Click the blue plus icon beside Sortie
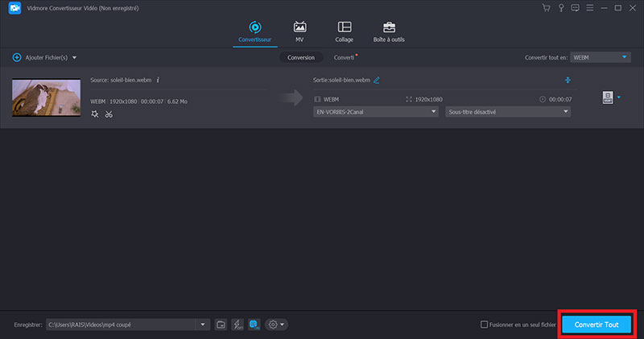The height and width of the screenshot is (339, 644). tap(568, 81)
